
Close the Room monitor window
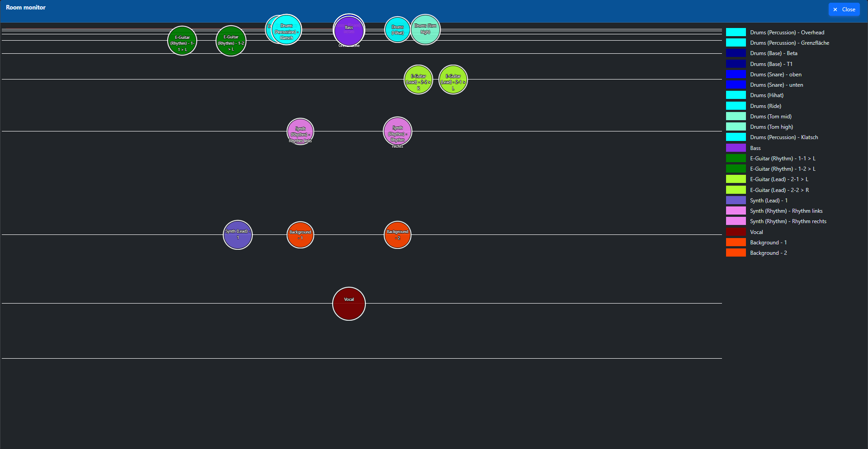coord(844,9)
